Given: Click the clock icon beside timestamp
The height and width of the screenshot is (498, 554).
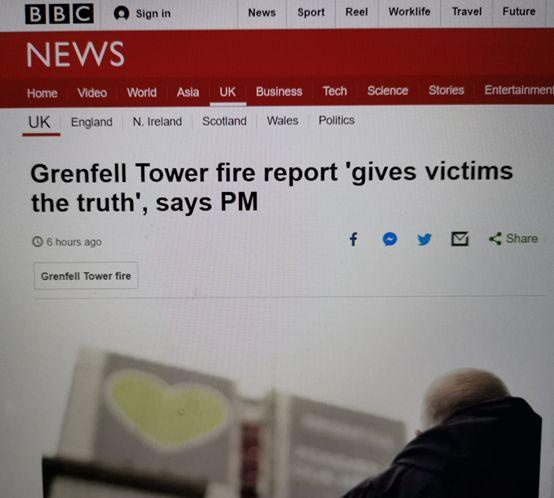Looking at the screenshot, I should pyautogui.click(x=37, y=242).
